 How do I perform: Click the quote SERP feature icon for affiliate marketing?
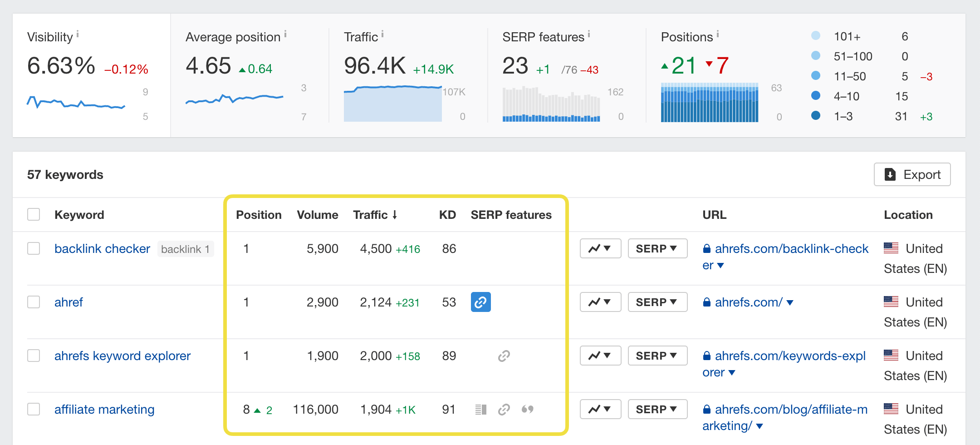tap(528, 409)
